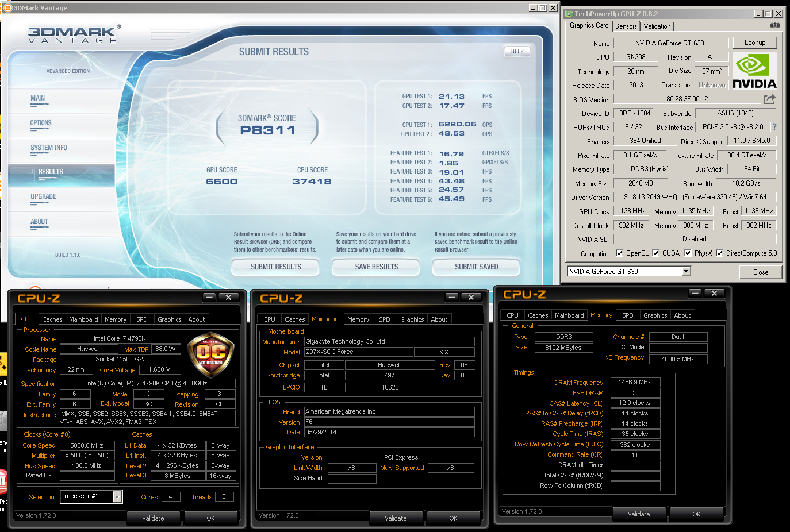The width and height of the screenshot is (790, 532).
Task: Select RESULTS in 3DMark sidebar
Action: click(x=51, y=172)
